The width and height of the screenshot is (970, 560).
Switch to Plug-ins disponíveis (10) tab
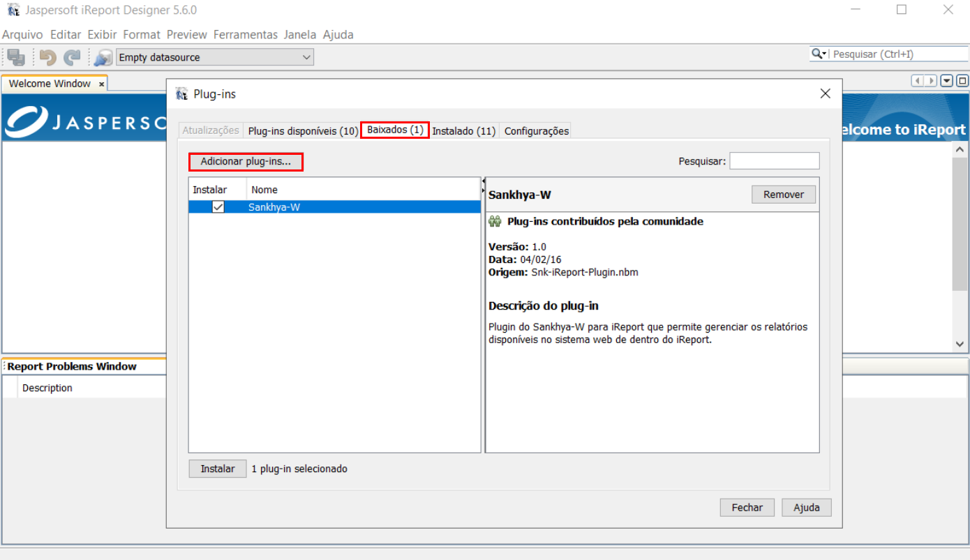(x=303, y=130)
